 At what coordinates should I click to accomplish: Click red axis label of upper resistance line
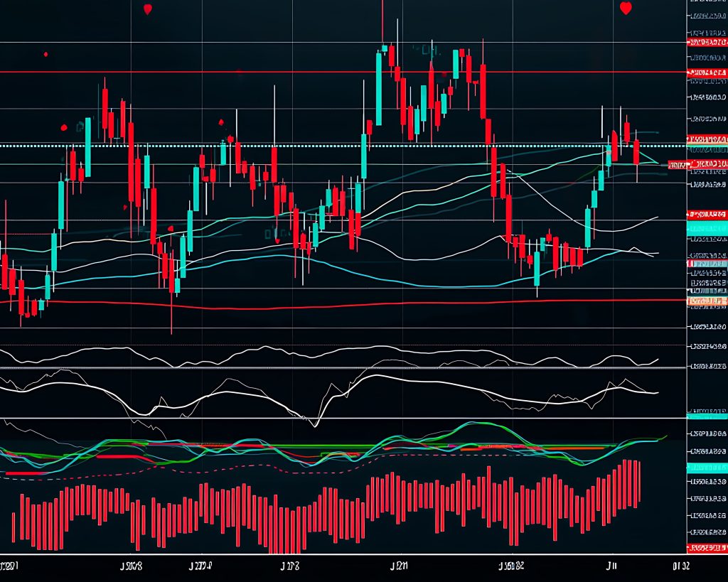(707, 73)
